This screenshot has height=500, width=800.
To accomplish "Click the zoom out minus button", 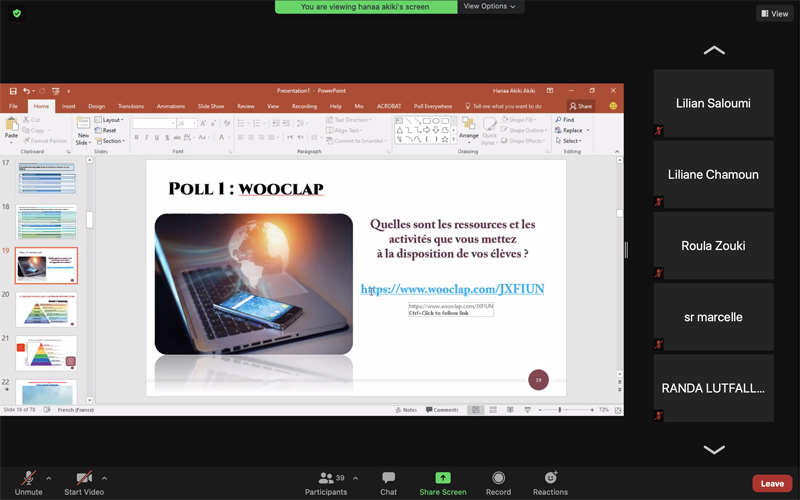I will (x=540, y=410).
